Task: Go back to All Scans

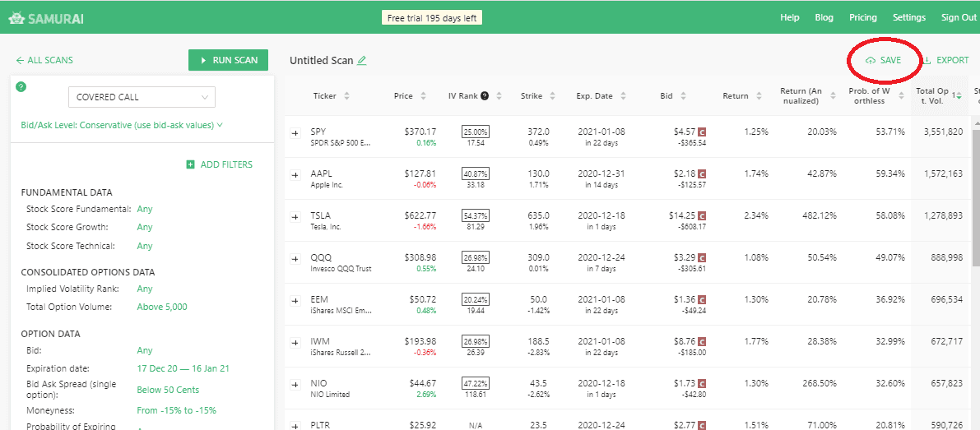Action: tap(44, 61)
